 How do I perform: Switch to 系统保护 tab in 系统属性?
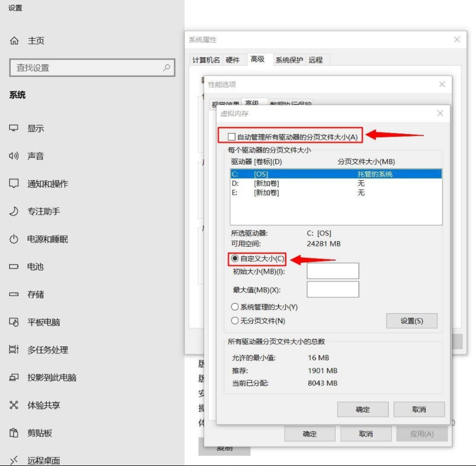point(289,60)
